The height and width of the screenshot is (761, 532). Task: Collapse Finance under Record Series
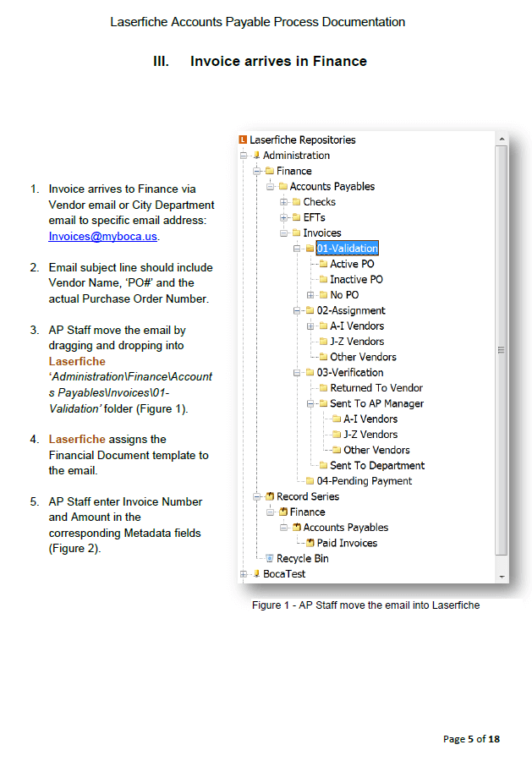tap(271, 512)
